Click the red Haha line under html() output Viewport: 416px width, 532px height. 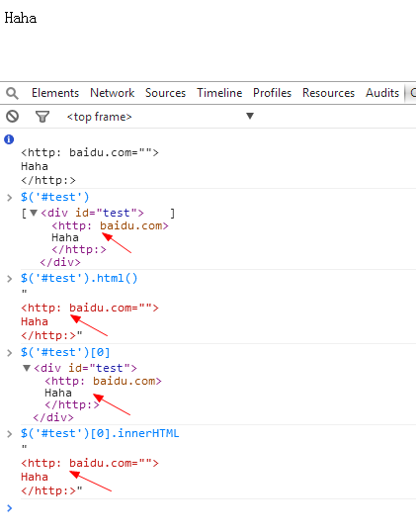point(35,321)
